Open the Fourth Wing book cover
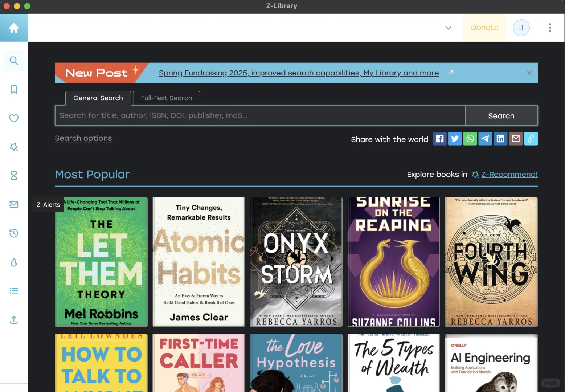The height and width of the screenshot is (392, 565). tap(491, 262)
